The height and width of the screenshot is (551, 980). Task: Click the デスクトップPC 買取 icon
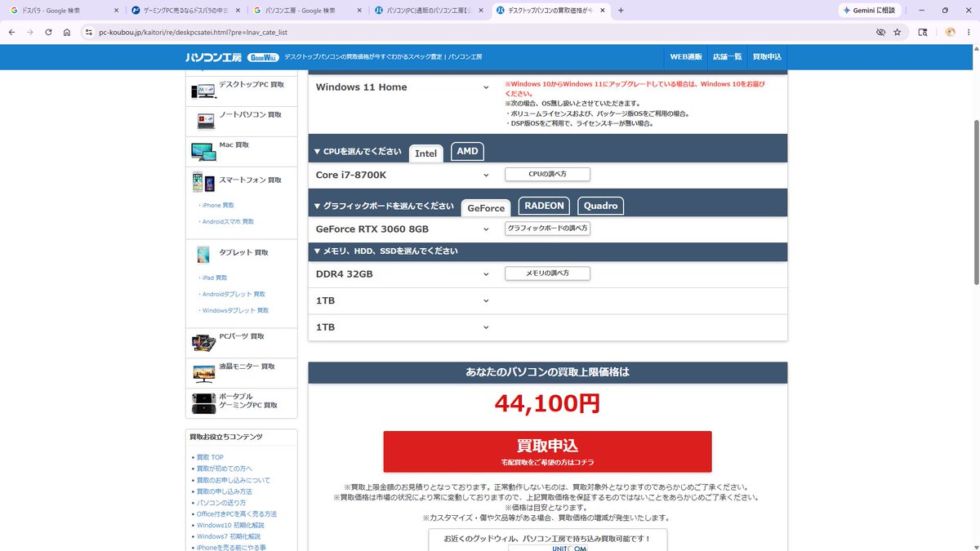tap(203, 90)
